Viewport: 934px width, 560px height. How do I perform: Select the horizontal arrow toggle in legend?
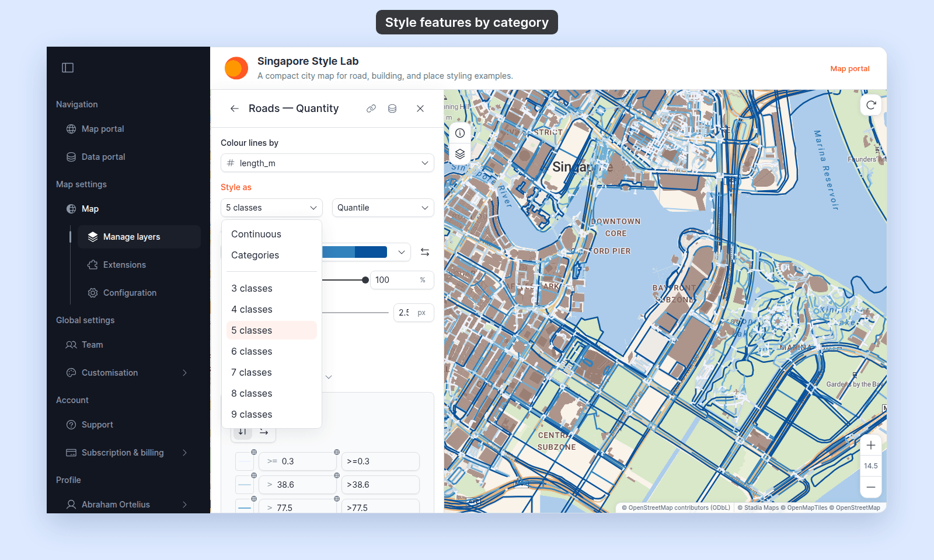tap(264, 432)
